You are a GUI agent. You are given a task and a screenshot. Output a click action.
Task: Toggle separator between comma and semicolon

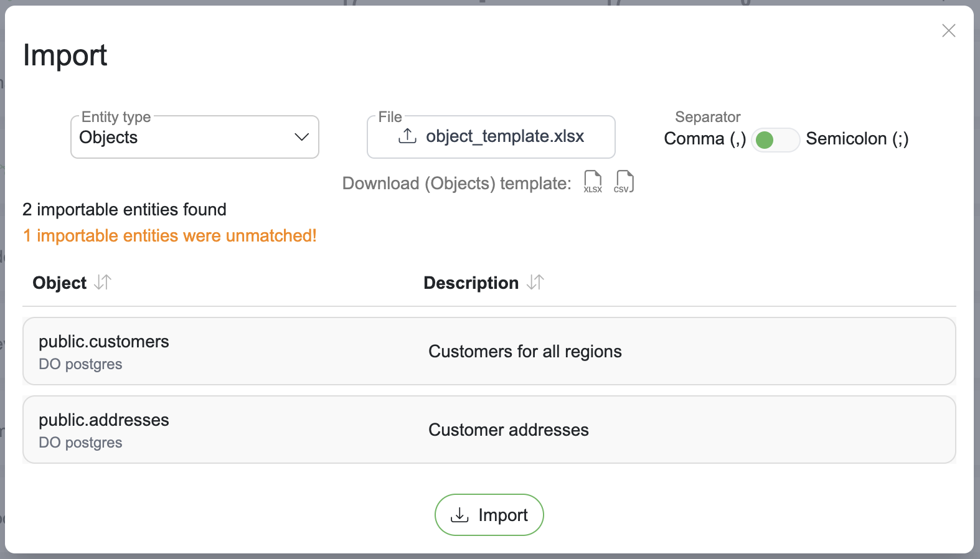coord(775,140)
